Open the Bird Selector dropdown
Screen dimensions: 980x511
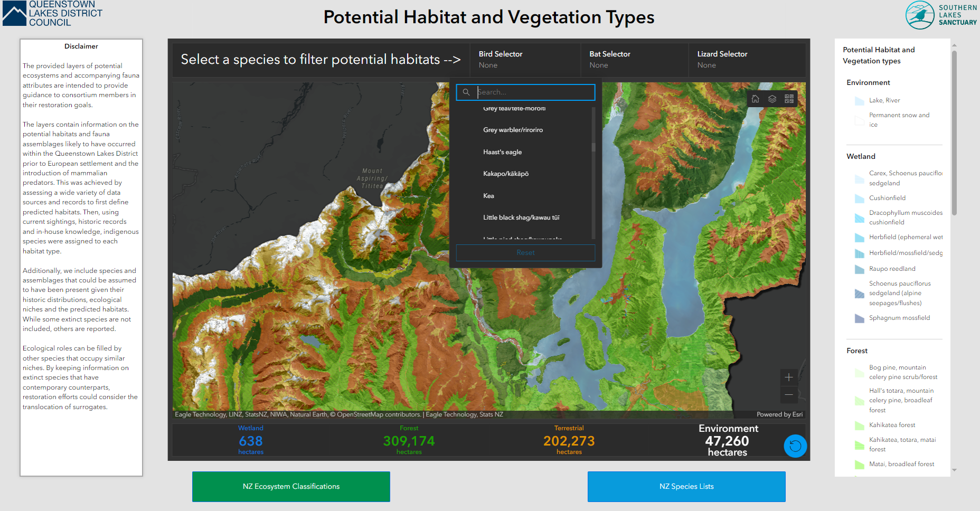[525, 60]
